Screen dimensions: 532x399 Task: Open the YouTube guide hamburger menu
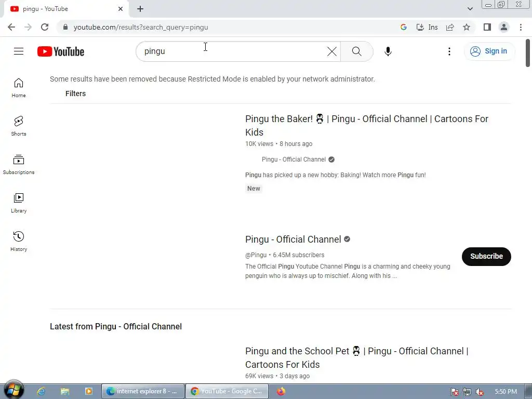pyautogui.click(x=19, y=51)
